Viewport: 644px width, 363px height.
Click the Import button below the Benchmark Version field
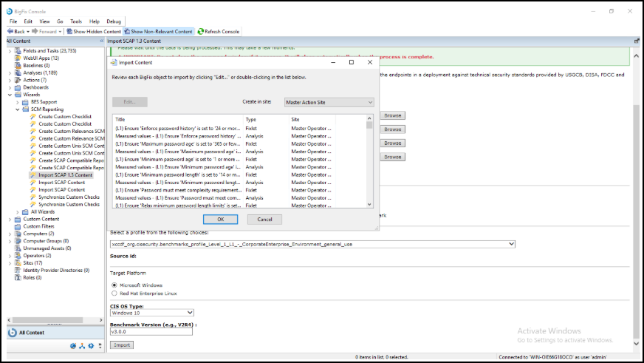[x=122, y=345]
